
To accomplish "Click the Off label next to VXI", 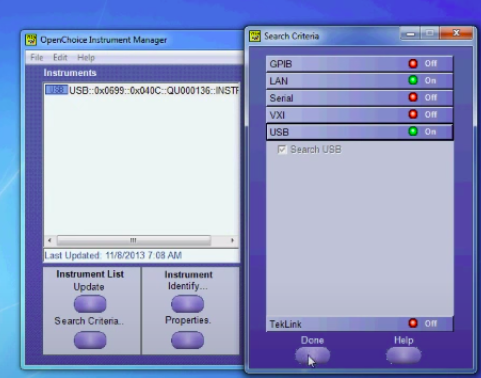I will coord(430,114).
